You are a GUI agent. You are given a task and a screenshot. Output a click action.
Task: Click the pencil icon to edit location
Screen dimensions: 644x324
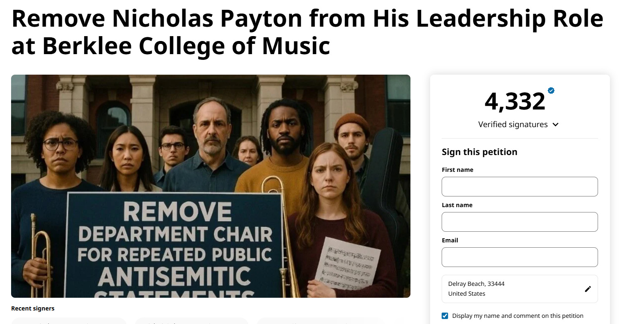point(588,289)
